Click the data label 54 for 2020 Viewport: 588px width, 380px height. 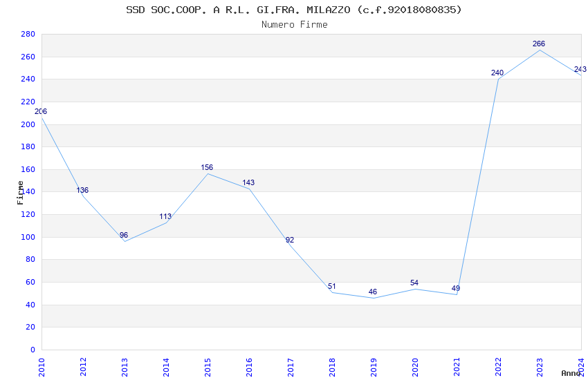coord(414,283)
